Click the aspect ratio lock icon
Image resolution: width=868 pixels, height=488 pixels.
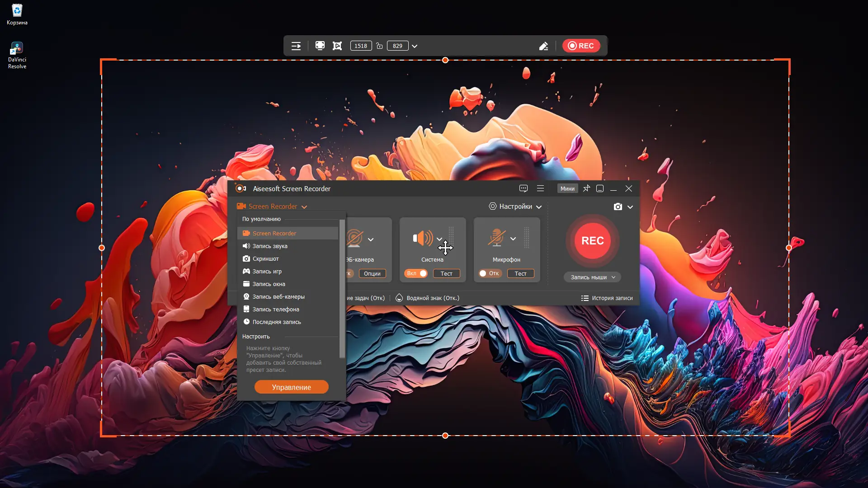coord(380,46)
